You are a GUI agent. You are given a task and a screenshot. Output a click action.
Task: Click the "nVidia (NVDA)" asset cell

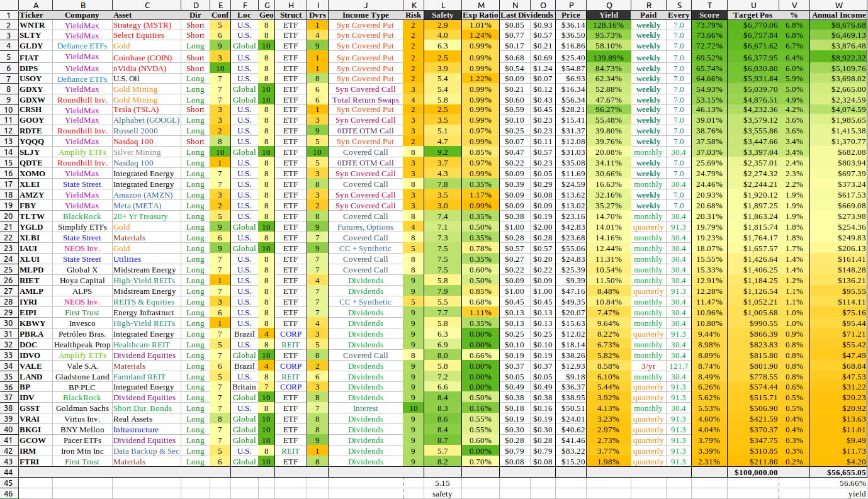(x=147, y=69)
